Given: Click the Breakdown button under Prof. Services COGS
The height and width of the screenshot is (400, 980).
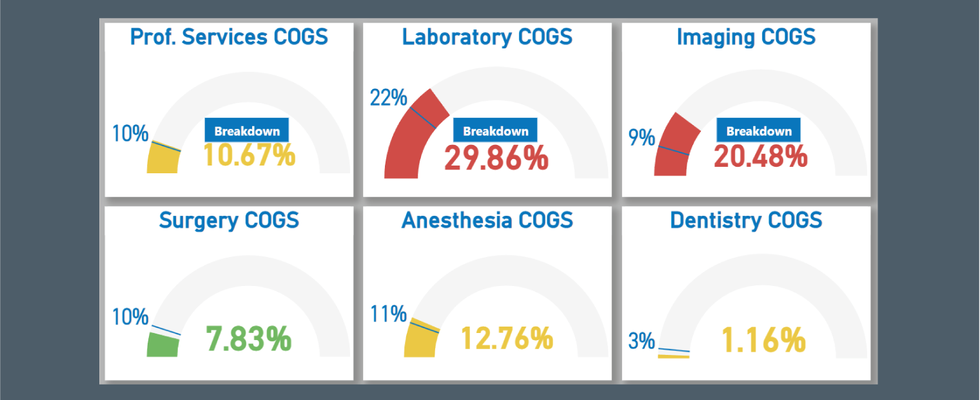Looking at the screenshot, I should (247, 131).
